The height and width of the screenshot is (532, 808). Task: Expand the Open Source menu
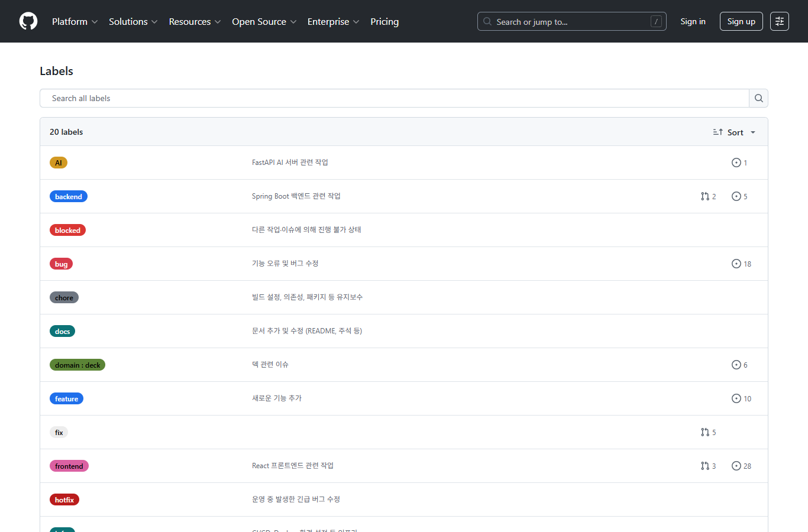point(264,21)
